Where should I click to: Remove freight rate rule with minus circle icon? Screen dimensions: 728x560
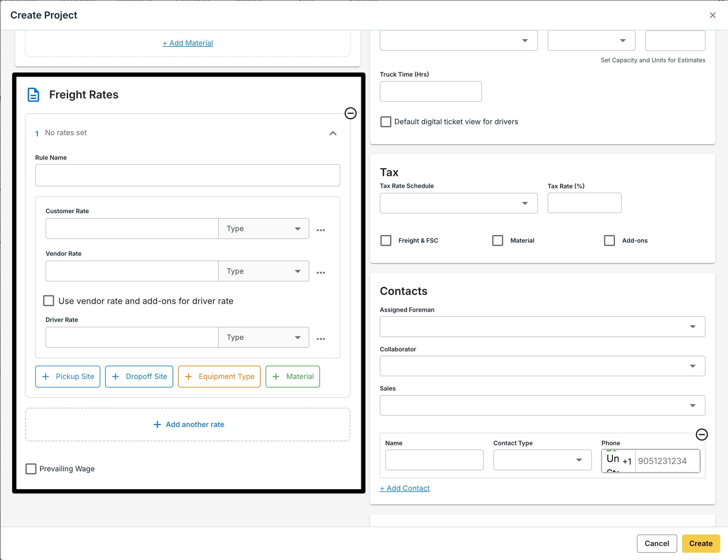[x=350, y=113]
